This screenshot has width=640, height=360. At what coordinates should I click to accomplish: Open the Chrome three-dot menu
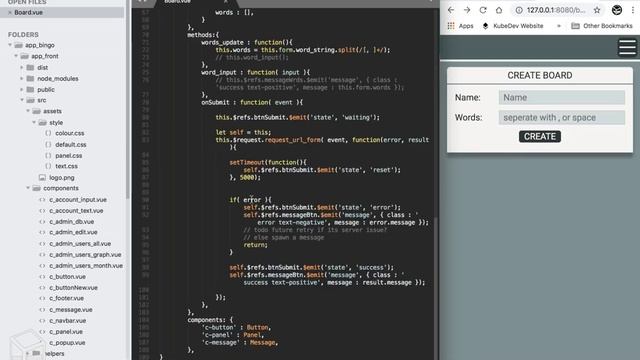coord(633,10)
